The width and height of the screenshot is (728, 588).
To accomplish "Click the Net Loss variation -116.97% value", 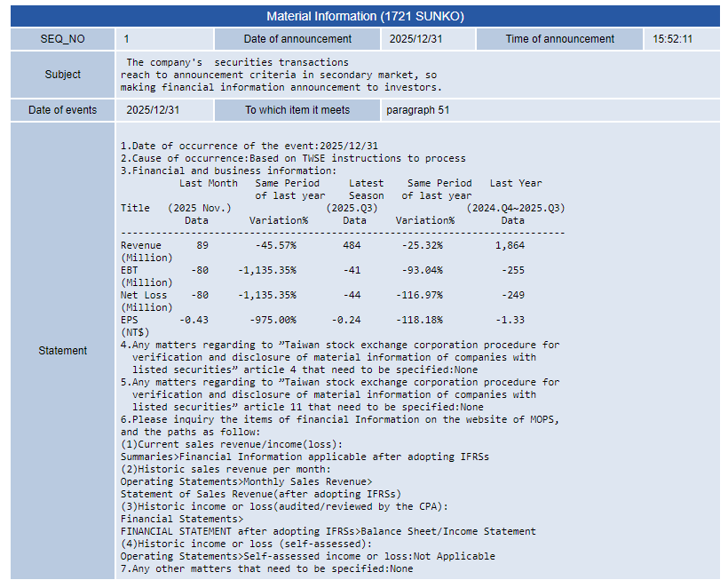I will point(424,295).
